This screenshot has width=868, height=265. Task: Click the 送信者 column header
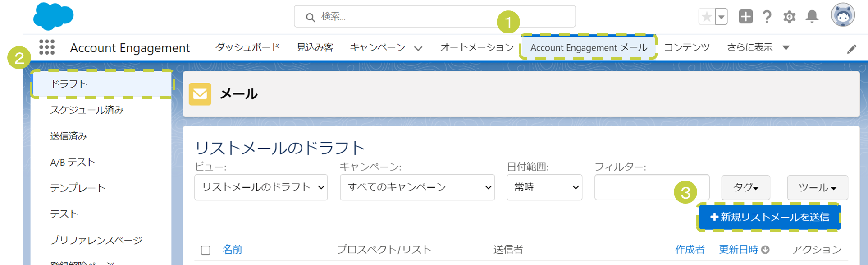pyautogui.click(x=508, y=250)
